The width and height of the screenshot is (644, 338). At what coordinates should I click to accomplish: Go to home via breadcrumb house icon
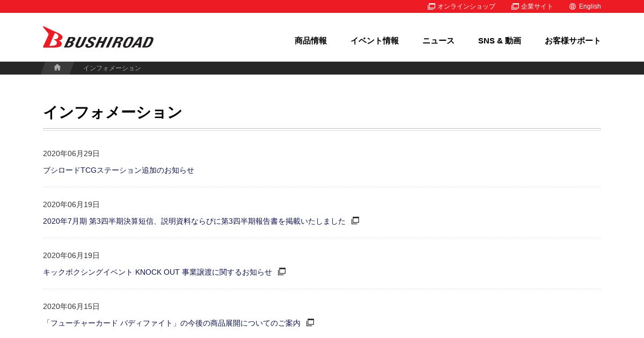pos(57,68)
